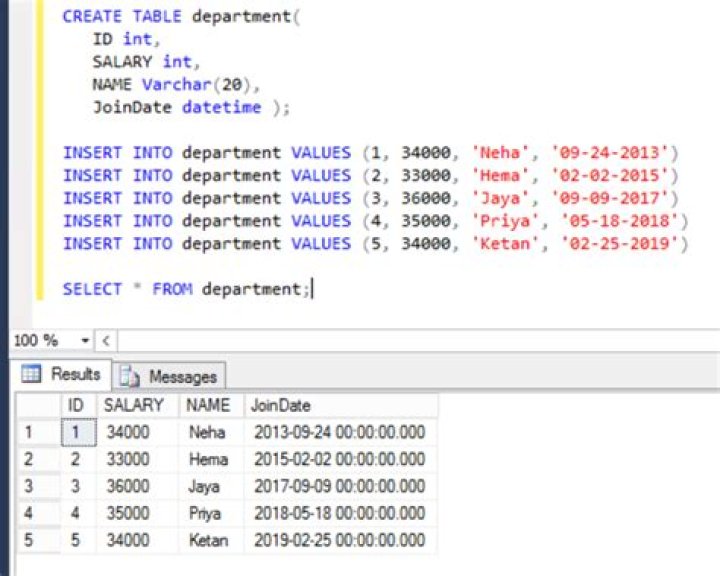Screen dimensions: 720x576
Task: Select the cell containing Priya
Action: tap(207, 514)
